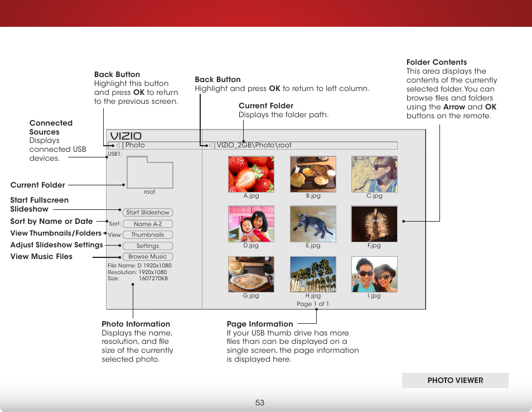Click the 'I.jpg' file name
The width and height of the screenshot is (532, 412).
click(x=374, y=296)
